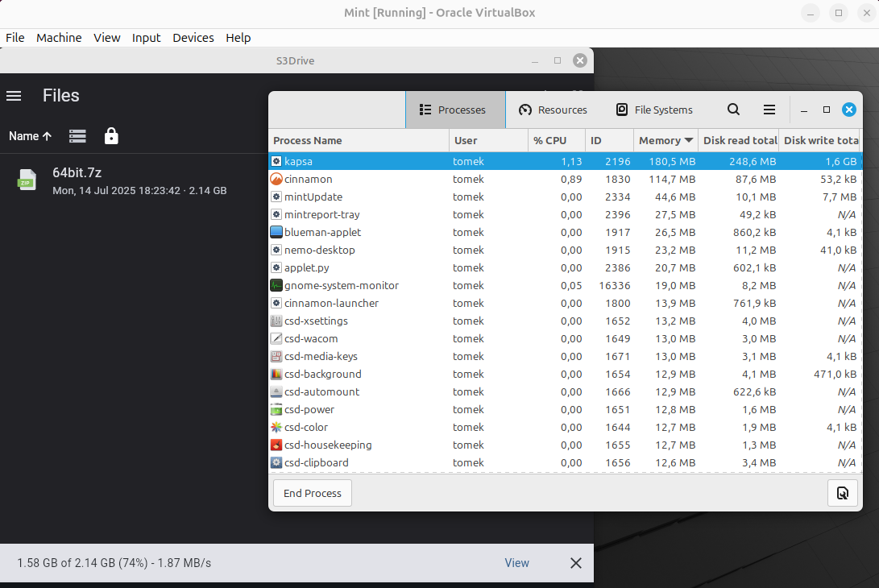This screenshot has height=588, width=879.
Task: Open the S3Drive hamburger navigation menu
Action: 14,96
